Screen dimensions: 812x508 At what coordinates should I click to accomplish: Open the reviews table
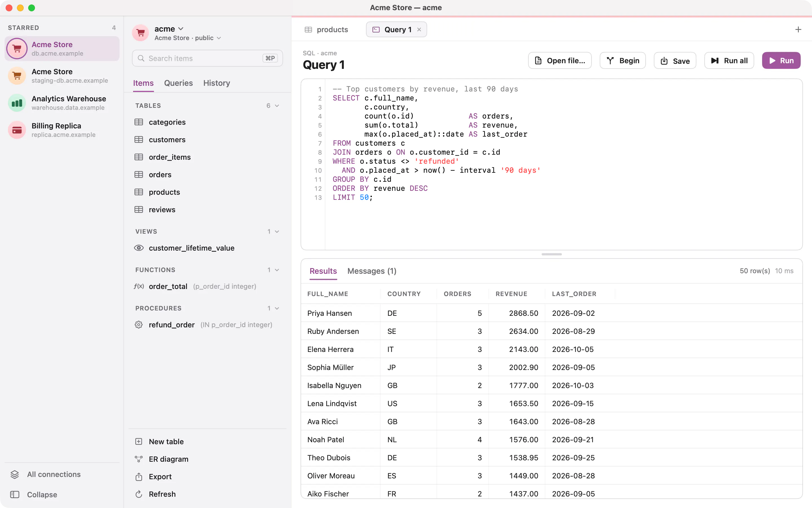[x=207, y=209]
